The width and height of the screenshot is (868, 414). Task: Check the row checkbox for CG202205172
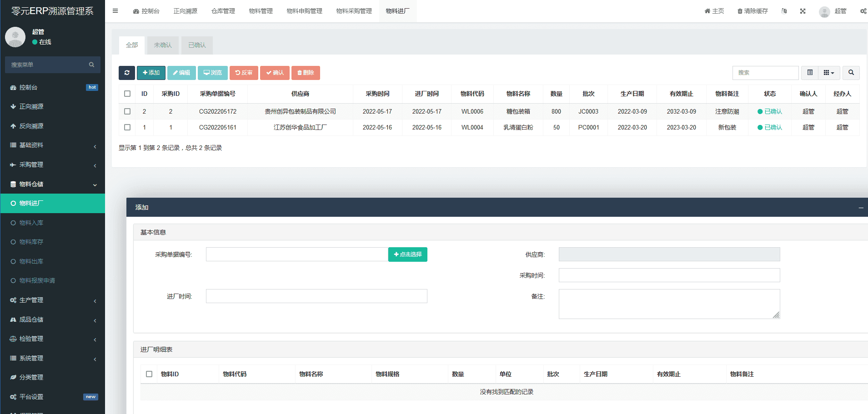[127, 111]
